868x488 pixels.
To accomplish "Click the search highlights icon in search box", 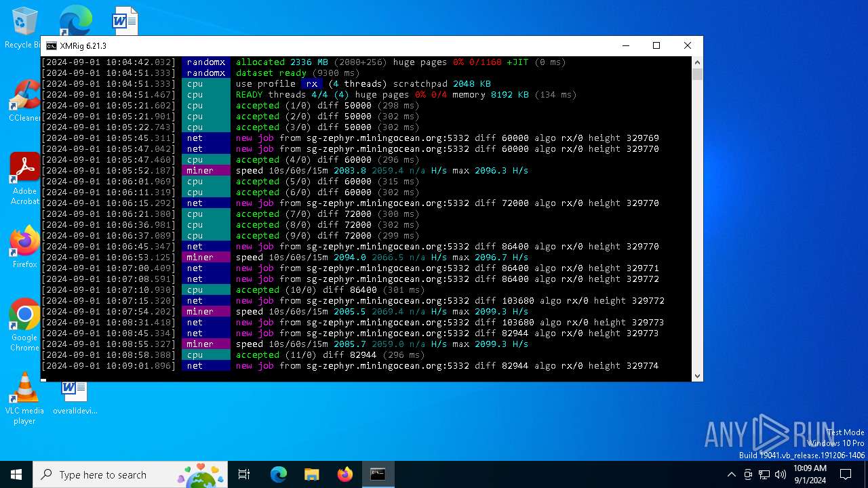I will click(x=201, y=474).
